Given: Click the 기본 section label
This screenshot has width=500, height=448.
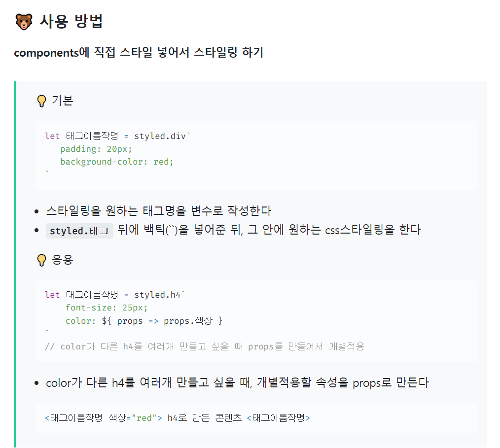Looking at the screenshot, I should point(63,101).
